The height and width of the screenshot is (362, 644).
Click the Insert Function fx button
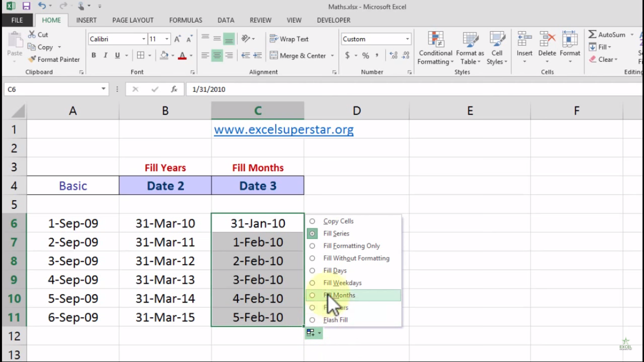174,89
